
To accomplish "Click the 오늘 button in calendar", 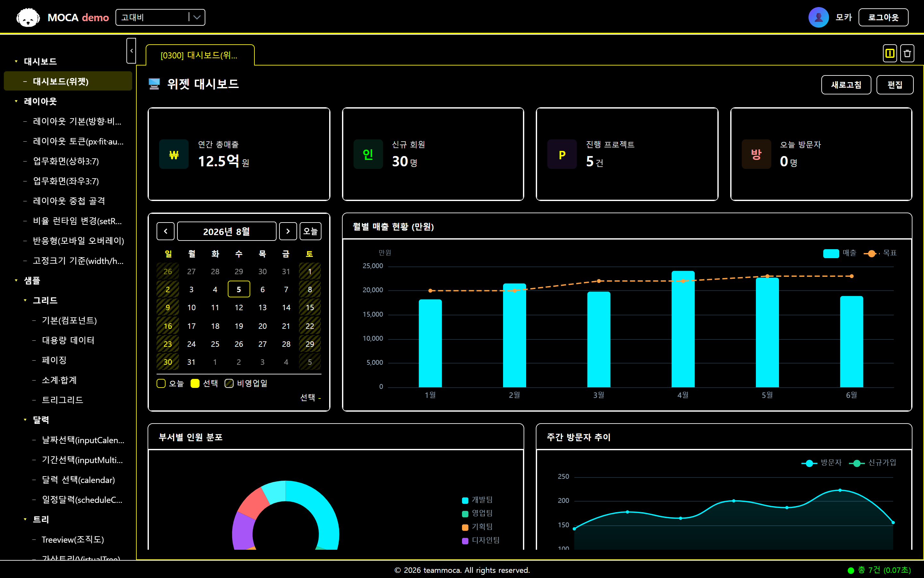I will (x=311, y=231).
